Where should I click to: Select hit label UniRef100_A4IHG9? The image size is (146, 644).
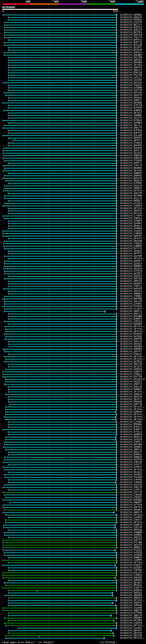click(x=131, y=337)
